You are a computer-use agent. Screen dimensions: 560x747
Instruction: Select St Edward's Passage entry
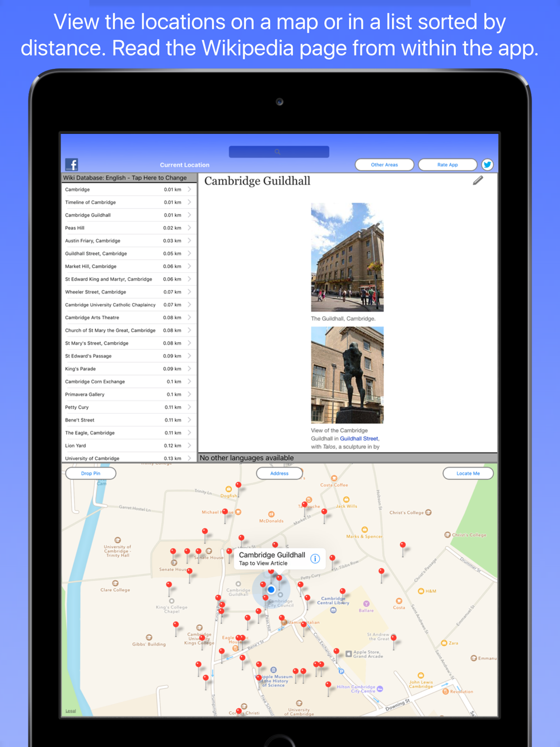pyautogui.click(x=129, y=356)
